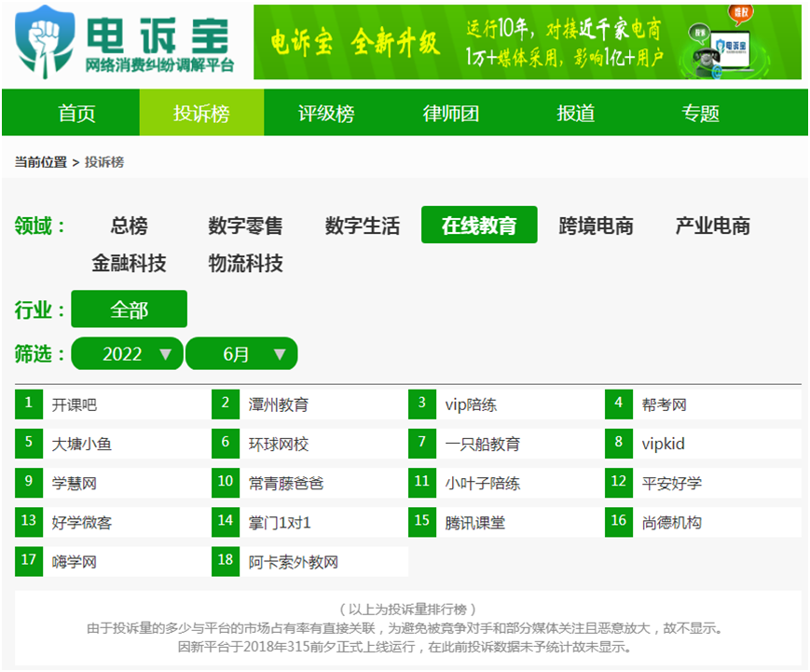Click the rank number 10 badge

pyautogui.click(x=226, y=483)
